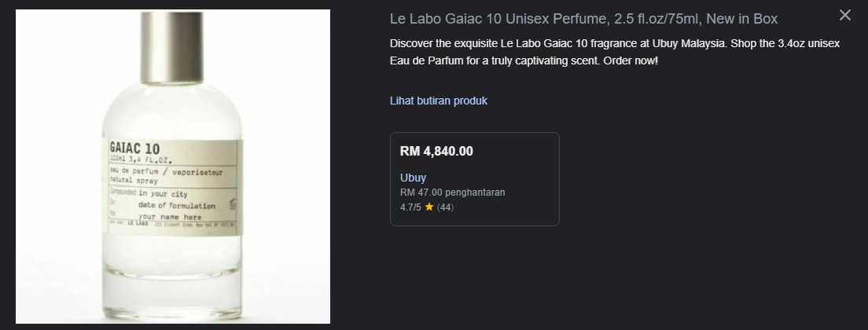Open the 'Lihat butiran produk' link
Screen dimensions: 868x330
point(439,101)
